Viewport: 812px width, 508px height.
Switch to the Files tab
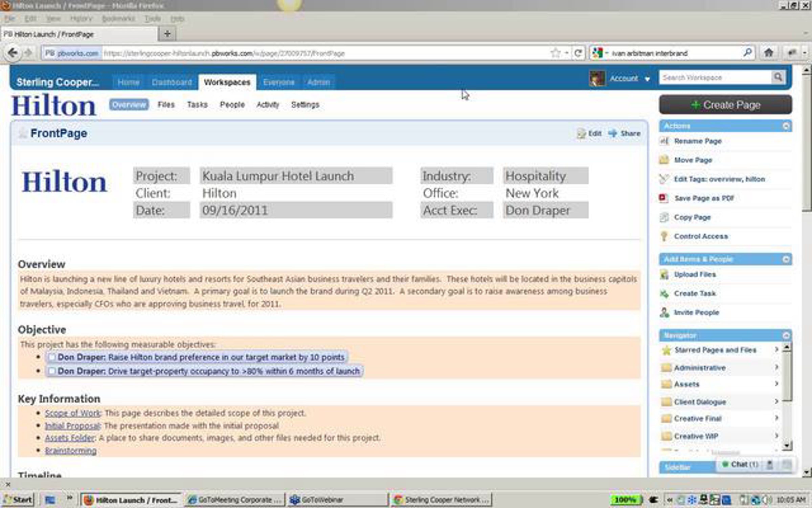pyautogui.click(x=166, y=105)
